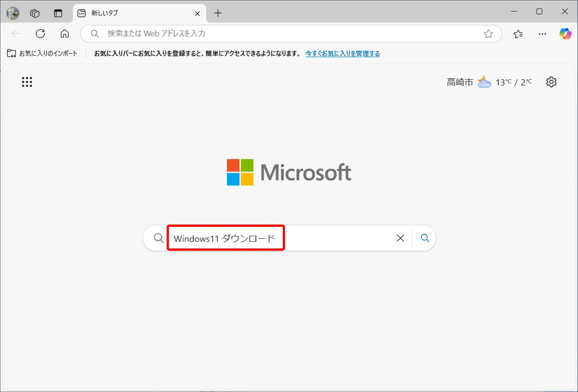578x392 pixels.
Task: Close the 新しいタブ tab
Action: pos(197,13)
